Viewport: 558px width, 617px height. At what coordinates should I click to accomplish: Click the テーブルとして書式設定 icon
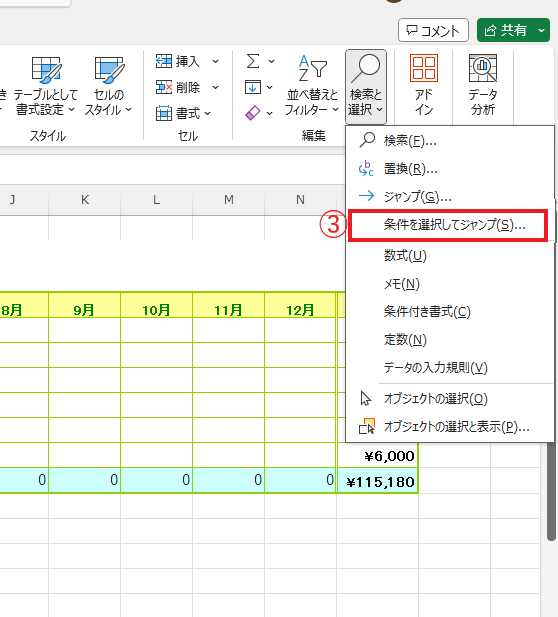[46, 70]
